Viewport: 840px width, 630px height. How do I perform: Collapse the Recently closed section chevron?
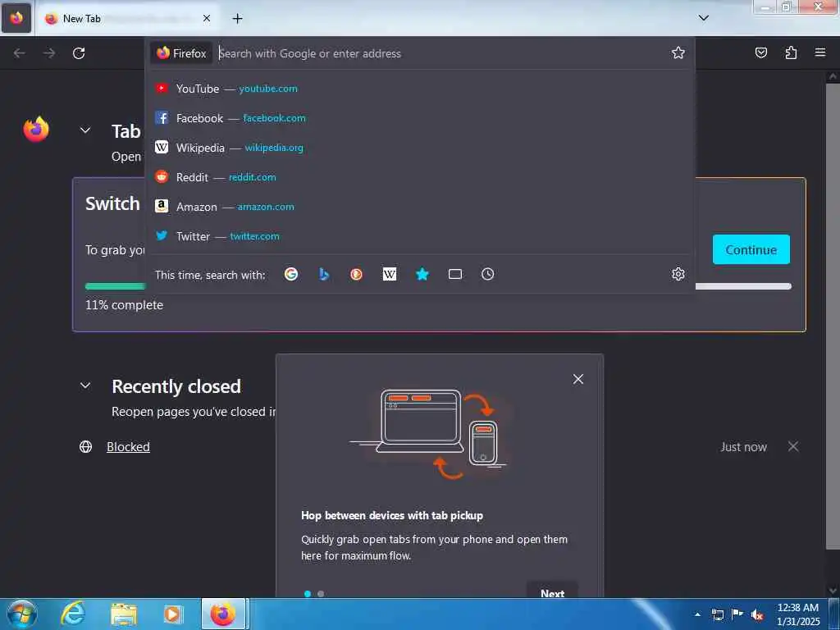pyautogui.click(x=85, y=386)
